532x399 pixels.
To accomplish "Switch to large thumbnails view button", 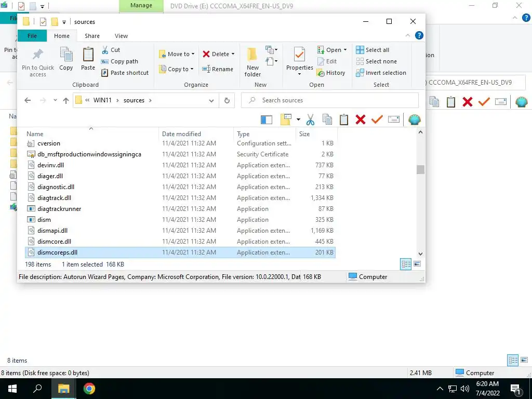I will pos(417,264).
